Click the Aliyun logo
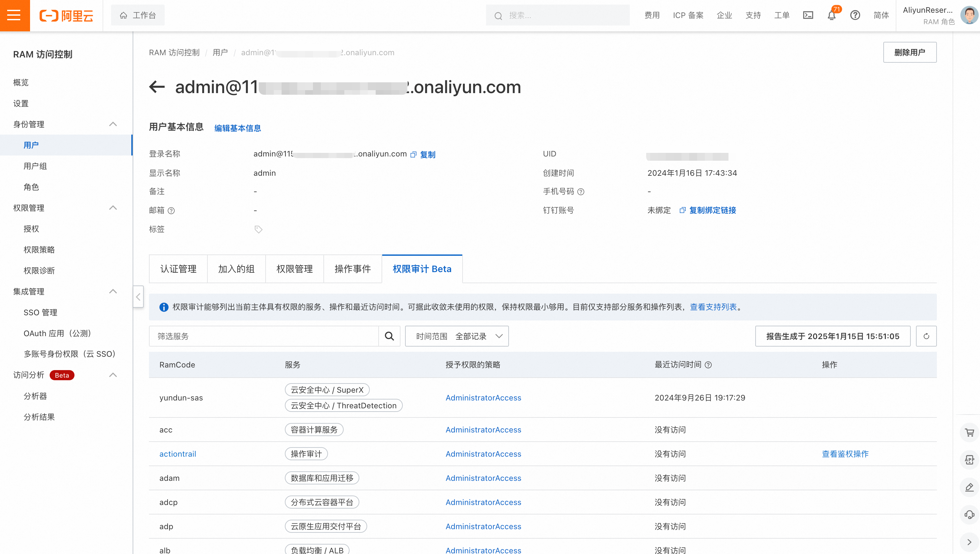Screen dimensions: 980x554 pos(66,16)
